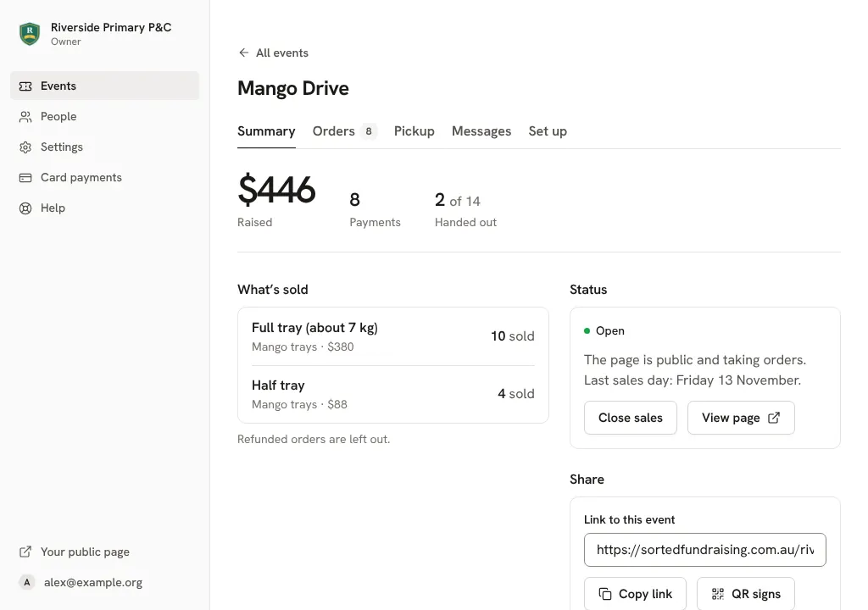The image size is (868, 610).
Task: Open Help from the sidebar
Action: [104, 208]
